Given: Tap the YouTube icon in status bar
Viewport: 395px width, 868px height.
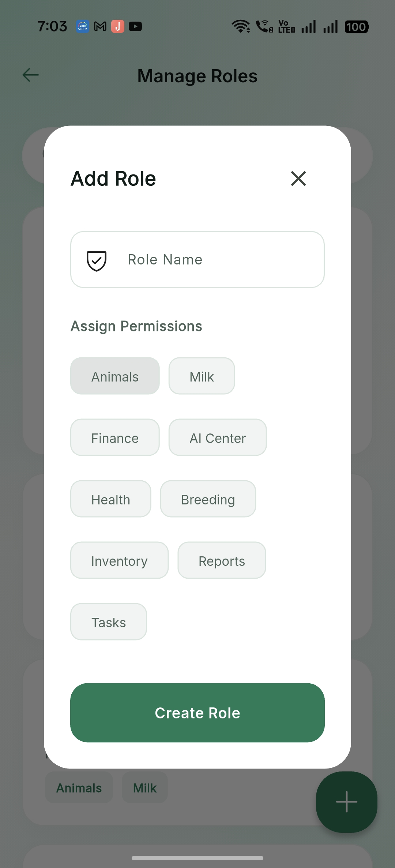Looking at the screenshot, I should pyautogui.click(x=135, y=26).
